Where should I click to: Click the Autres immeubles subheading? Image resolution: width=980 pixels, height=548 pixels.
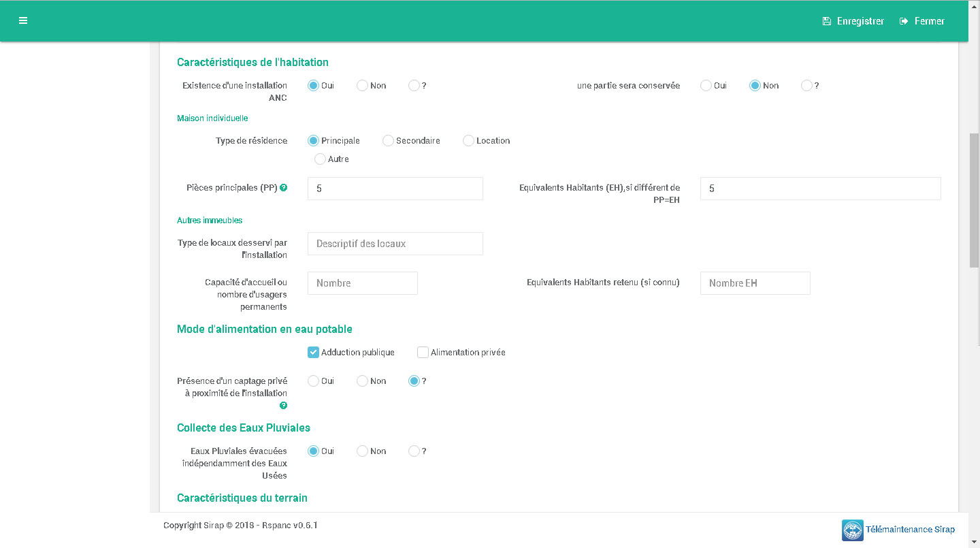pos(210,221)
